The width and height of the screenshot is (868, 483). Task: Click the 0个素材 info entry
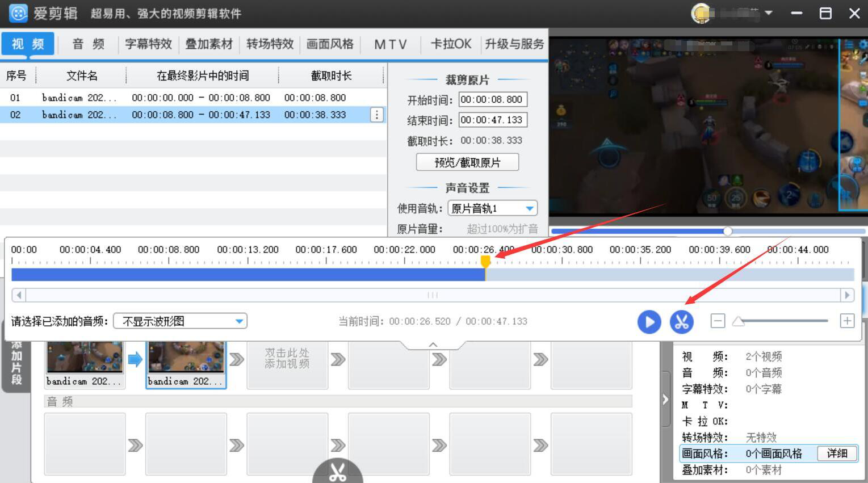click(764, 470)
